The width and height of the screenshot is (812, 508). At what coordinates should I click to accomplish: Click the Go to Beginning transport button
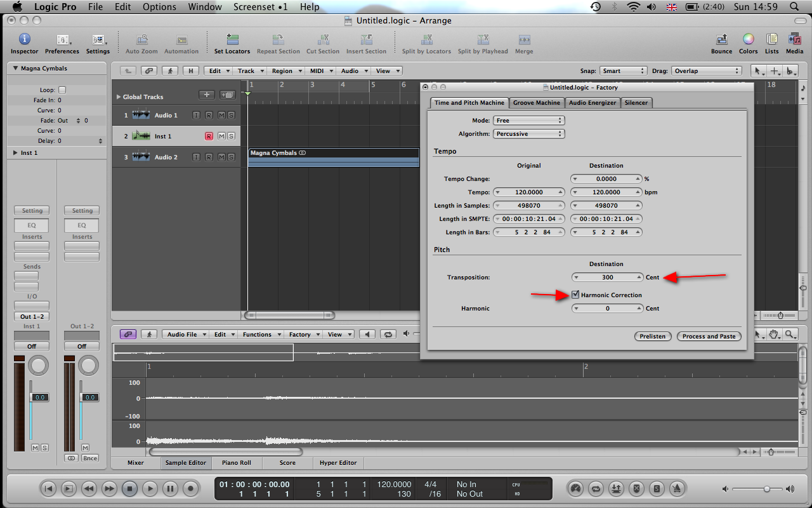click(x=48, y=488)
